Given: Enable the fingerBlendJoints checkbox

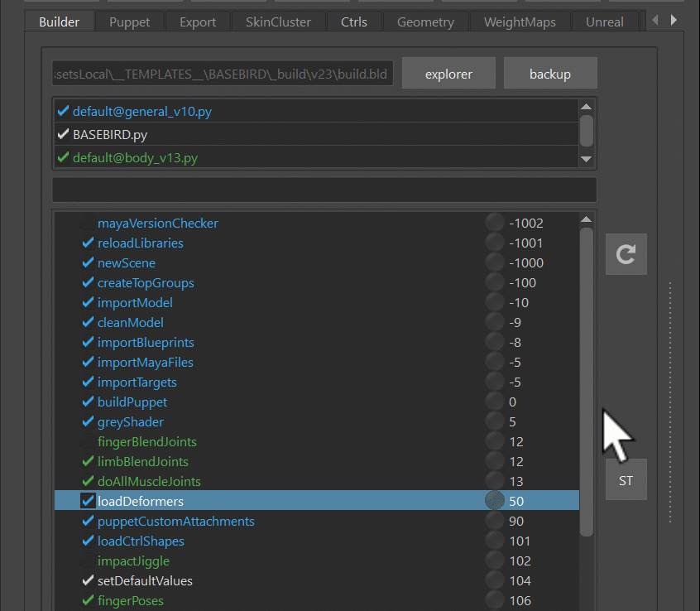Looking at the screenshot, I should click(x=88, y=442).
